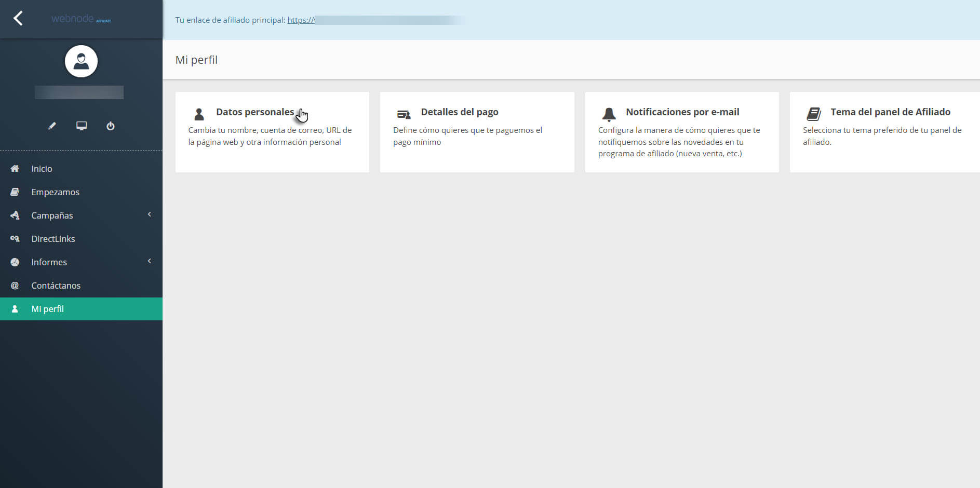Click the power logout icon
The image size is (980, 488).
[111, 126]
